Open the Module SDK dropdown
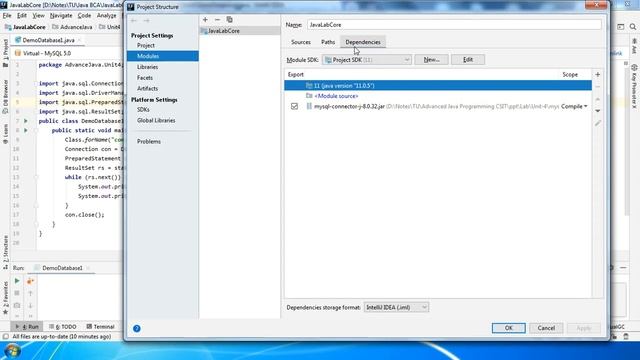The width and height of the screenshot is (640, 360). click(367, 60)
